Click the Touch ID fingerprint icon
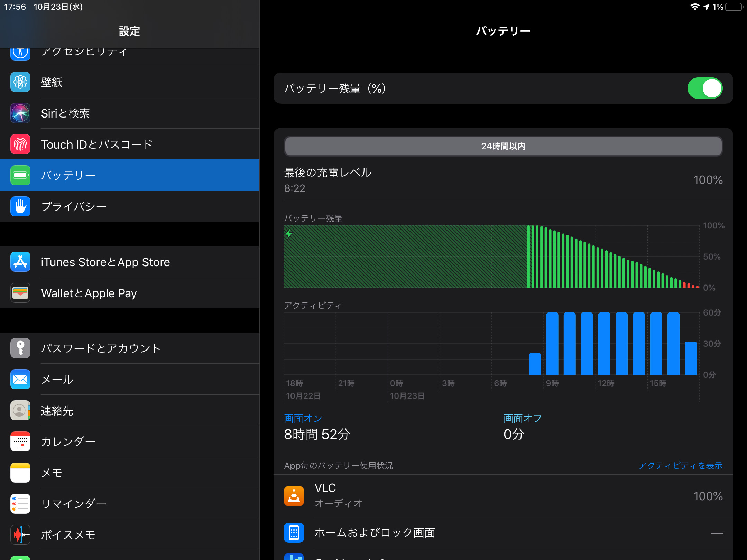Image resolution: width=747 pixels, height=560 pixels. [20, 144]
